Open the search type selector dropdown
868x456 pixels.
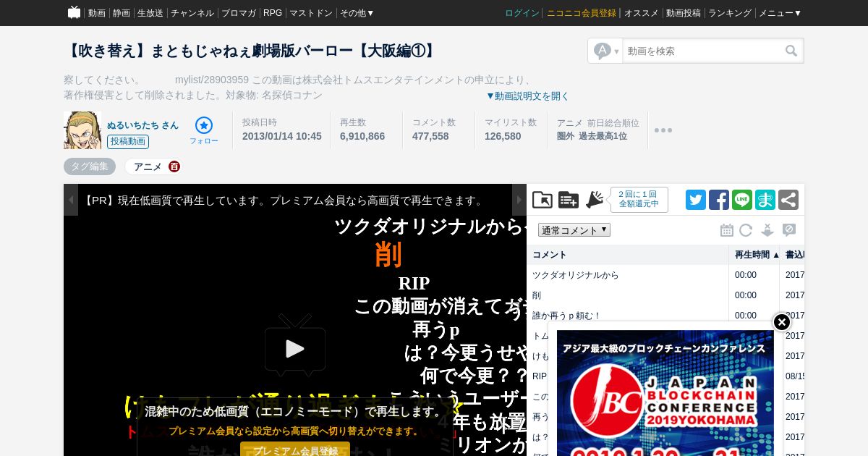606,51
